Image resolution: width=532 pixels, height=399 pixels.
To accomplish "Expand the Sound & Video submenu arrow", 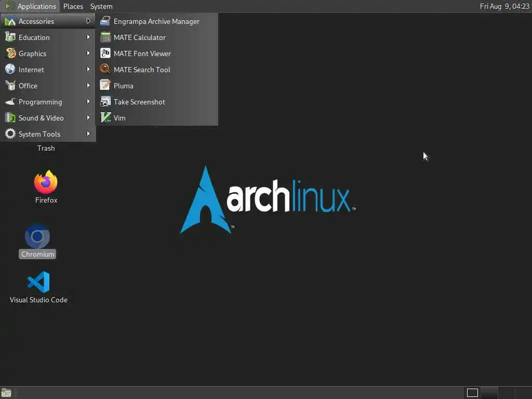I will click(x=88, y=118).
